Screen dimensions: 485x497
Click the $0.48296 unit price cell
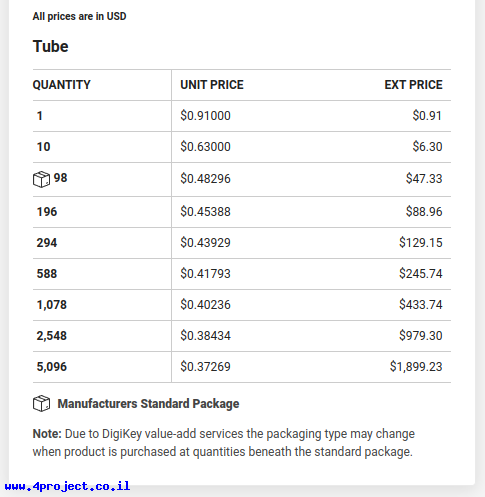[x=205, y=179]
